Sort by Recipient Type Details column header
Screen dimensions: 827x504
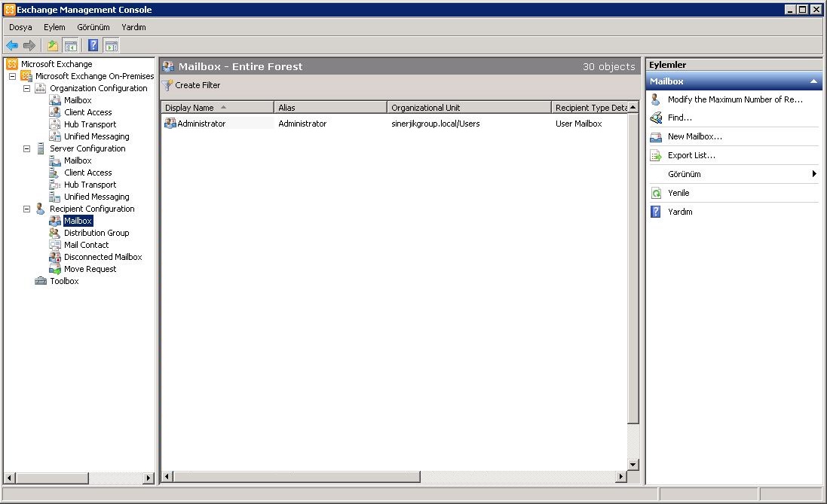click(x=590, y=108)
